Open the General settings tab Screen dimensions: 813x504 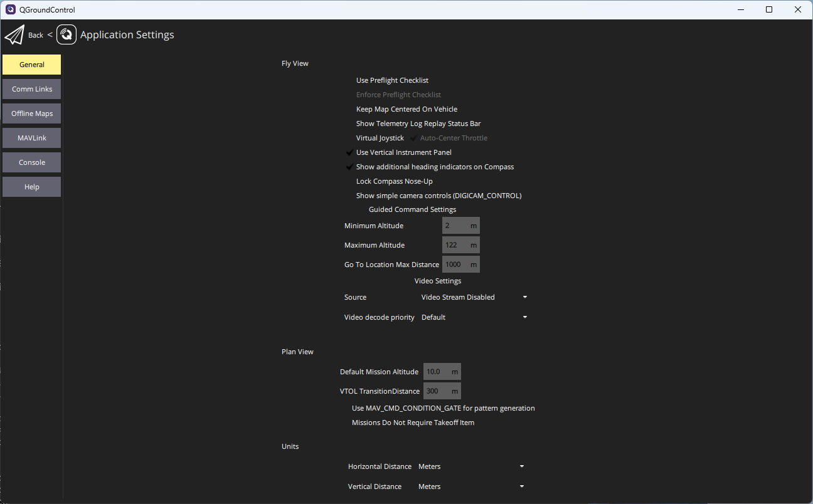coord(32,65)
